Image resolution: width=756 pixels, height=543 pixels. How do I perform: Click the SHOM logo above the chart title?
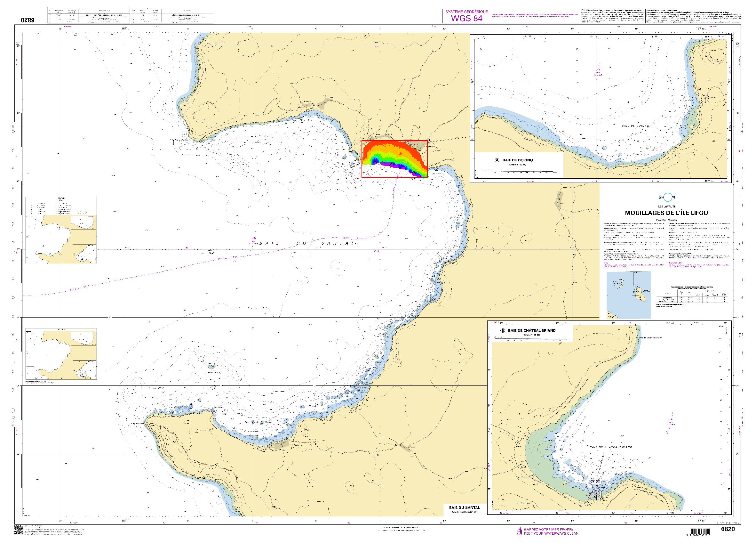point(666,197)
